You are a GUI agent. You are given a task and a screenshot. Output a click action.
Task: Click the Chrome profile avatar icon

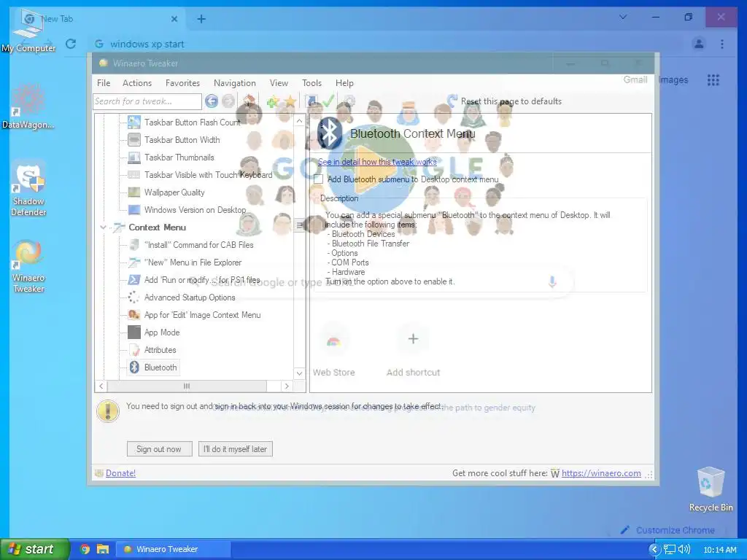click(x=699, y=44)
